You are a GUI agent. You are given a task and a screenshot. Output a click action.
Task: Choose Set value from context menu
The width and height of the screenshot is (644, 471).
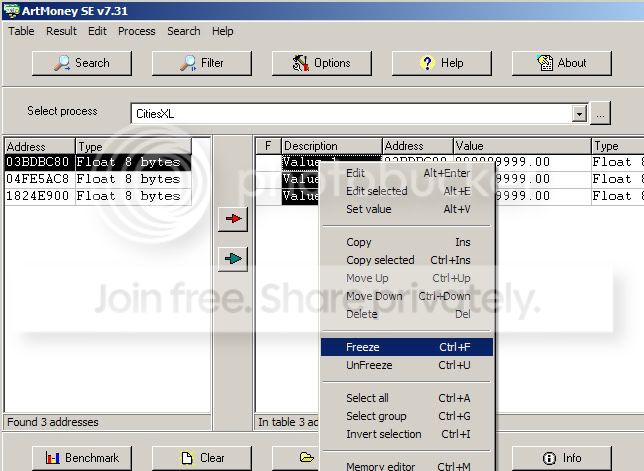(408, 209)
